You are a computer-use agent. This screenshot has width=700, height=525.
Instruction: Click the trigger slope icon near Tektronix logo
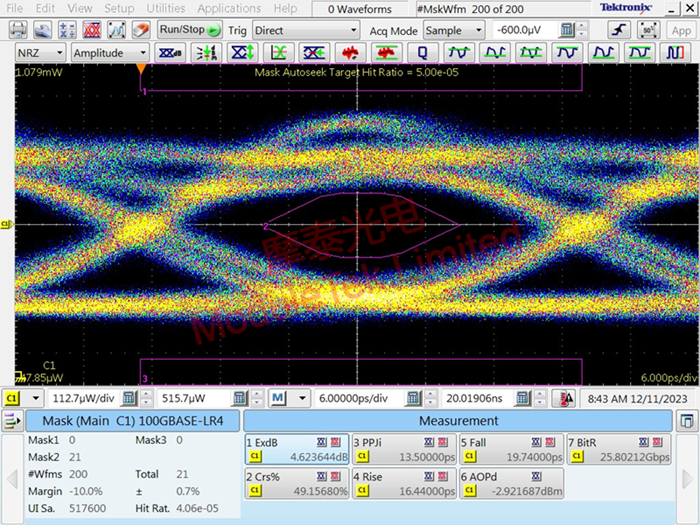point(618,30)
